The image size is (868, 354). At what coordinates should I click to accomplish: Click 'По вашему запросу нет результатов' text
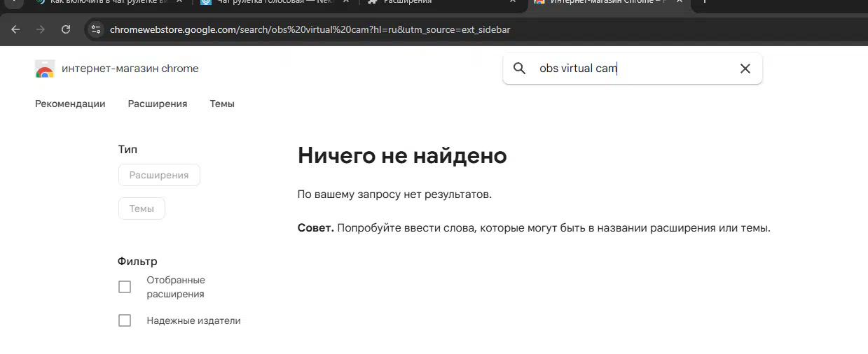tap(394, 194)
